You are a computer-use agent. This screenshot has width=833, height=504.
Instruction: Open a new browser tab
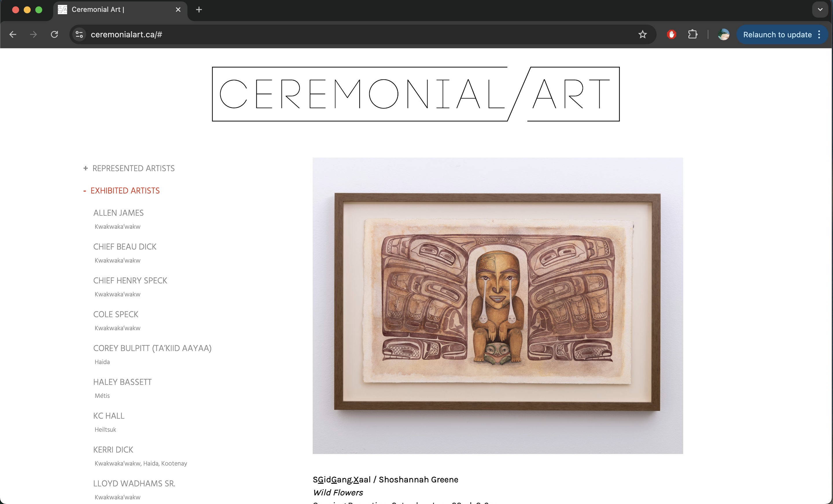point(199,10)
